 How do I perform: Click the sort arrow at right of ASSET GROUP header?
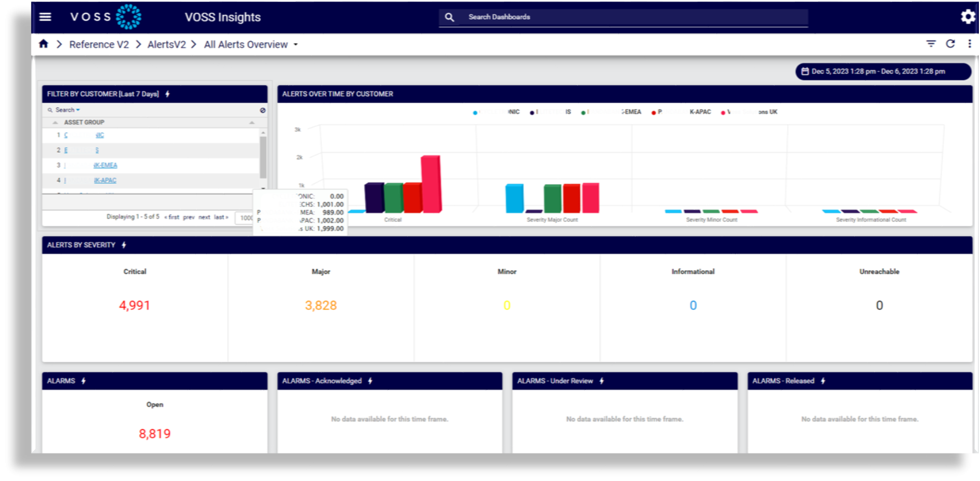252,122
